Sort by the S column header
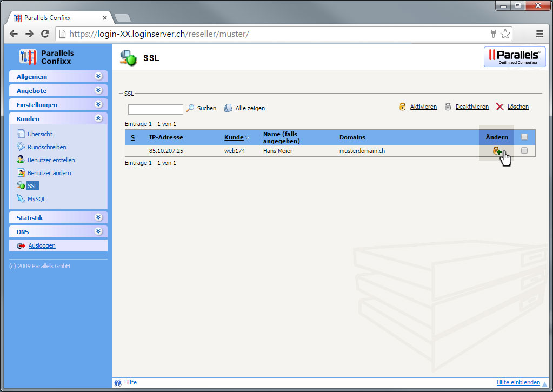The image size is (553, 392). click(132, 137)
